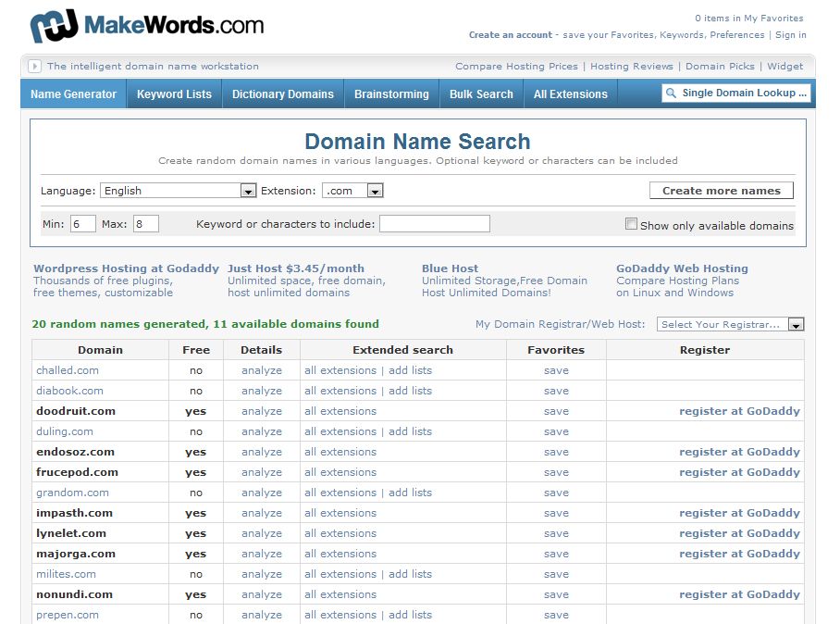840x624 pixels.
Task: Click into the Min length field
Action: (82, 224)
